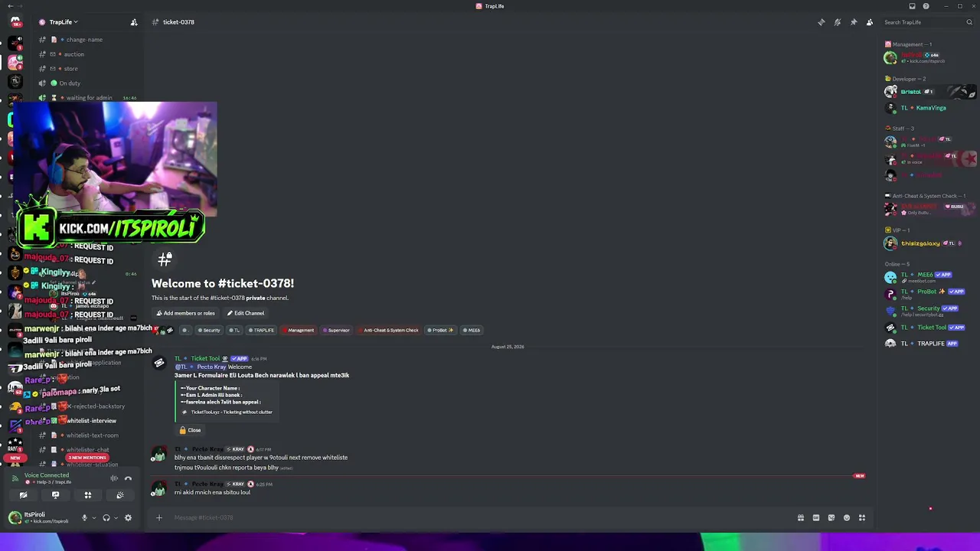This screenshot has height=551, width=980.
Task: Share your screen in voice panel
Action: (x=55, y=495)
